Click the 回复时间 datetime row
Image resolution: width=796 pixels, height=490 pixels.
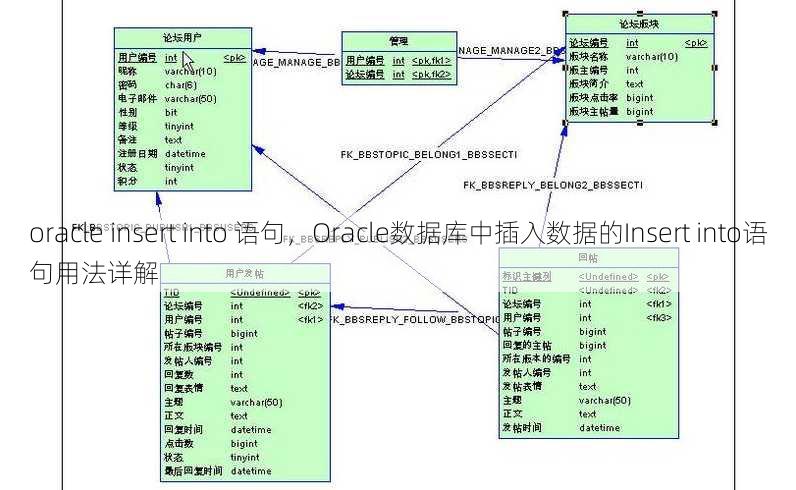click(x=217, y=430)
